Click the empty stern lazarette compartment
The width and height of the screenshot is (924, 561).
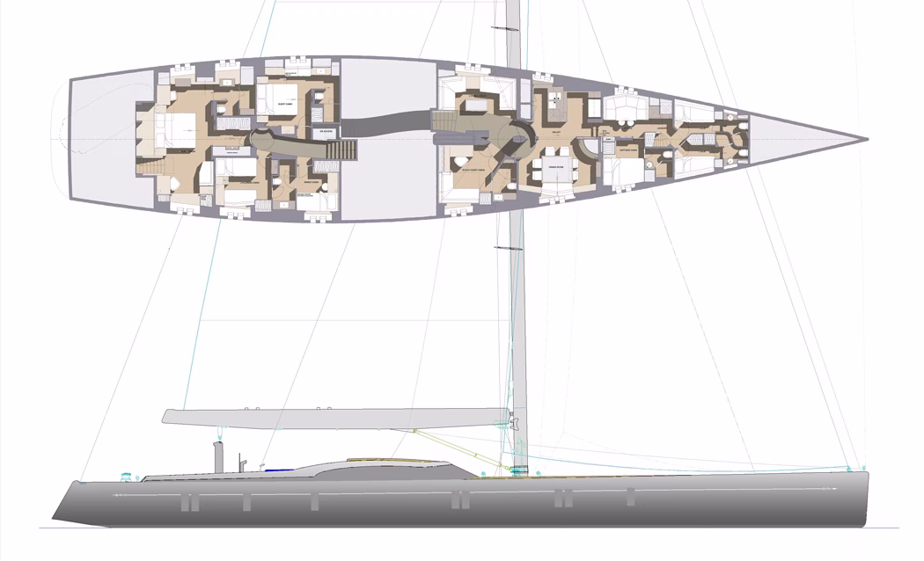pos(112,140)
